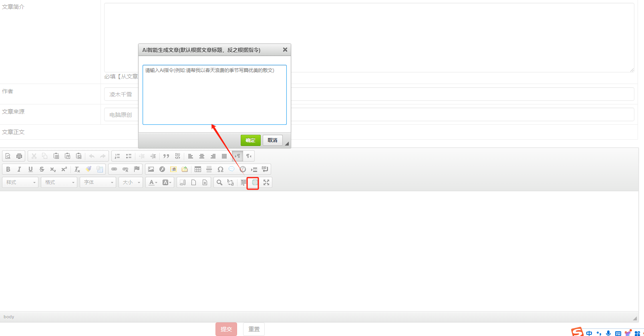Set text direction left-to-right
The width and height of the screenshot is (644, 336).
click(237, 156)
